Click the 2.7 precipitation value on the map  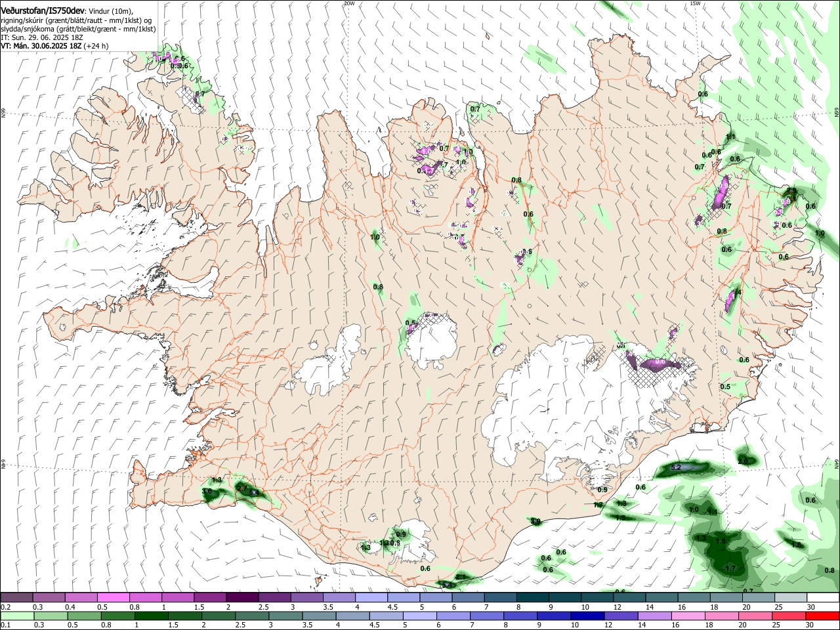click(x=241, y=488)
